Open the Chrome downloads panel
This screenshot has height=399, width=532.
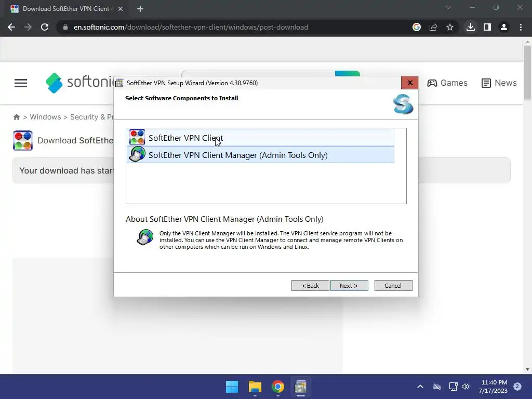click(x=471, y=27)
